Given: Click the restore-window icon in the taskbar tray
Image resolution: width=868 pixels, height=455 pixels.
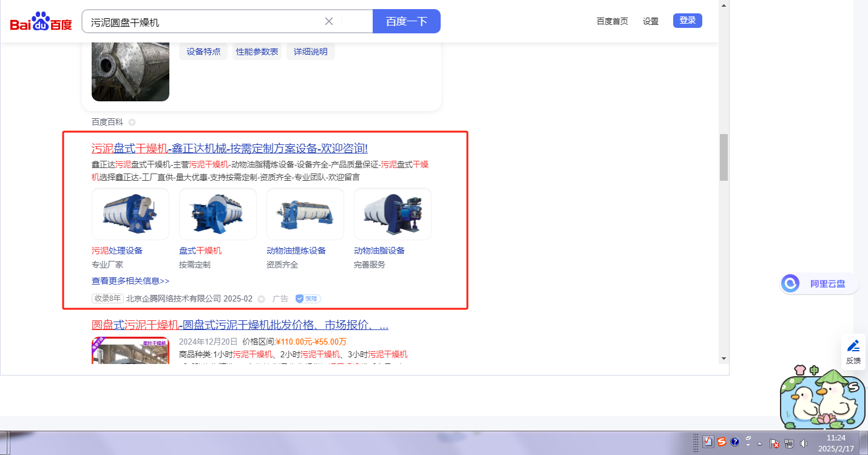Looking at the screenshot, I should 748,437.
